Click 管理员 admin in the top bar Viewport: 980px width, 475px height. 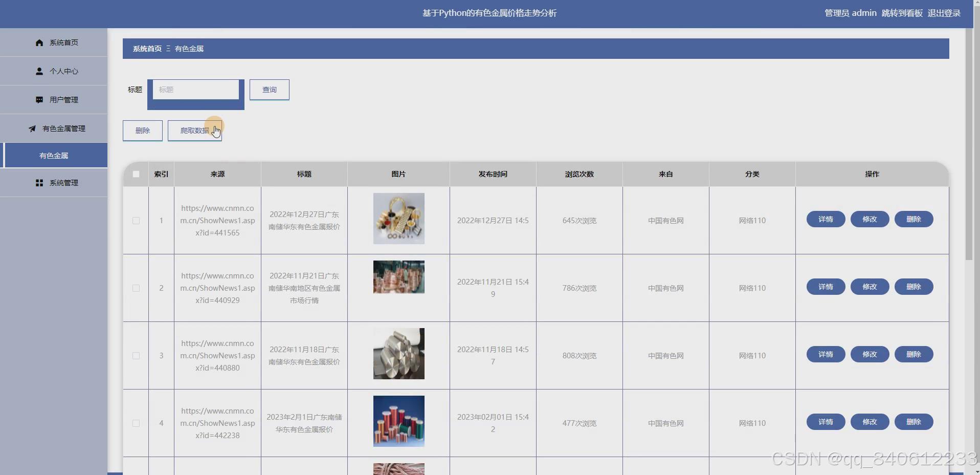point(850,13)
